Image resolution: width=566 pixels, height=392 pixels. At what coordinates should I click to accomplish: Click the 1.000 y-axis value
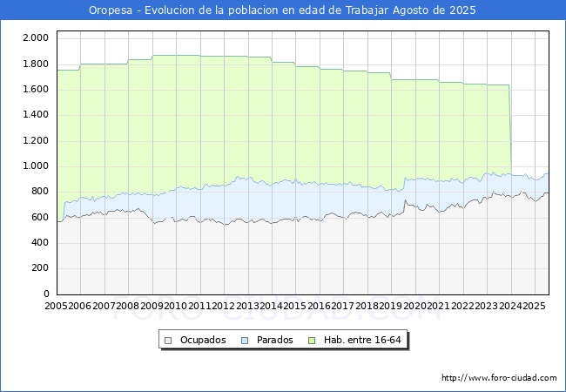35,166
